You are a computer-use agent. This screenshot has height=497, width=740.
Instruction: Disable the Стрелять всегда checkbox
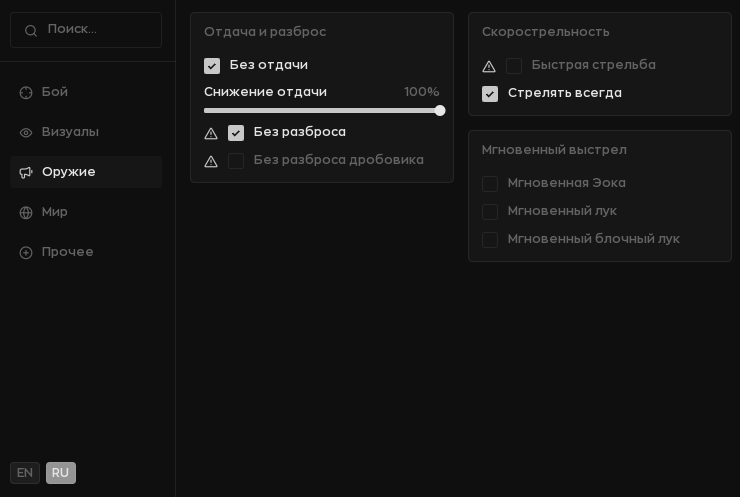(490, 93)
